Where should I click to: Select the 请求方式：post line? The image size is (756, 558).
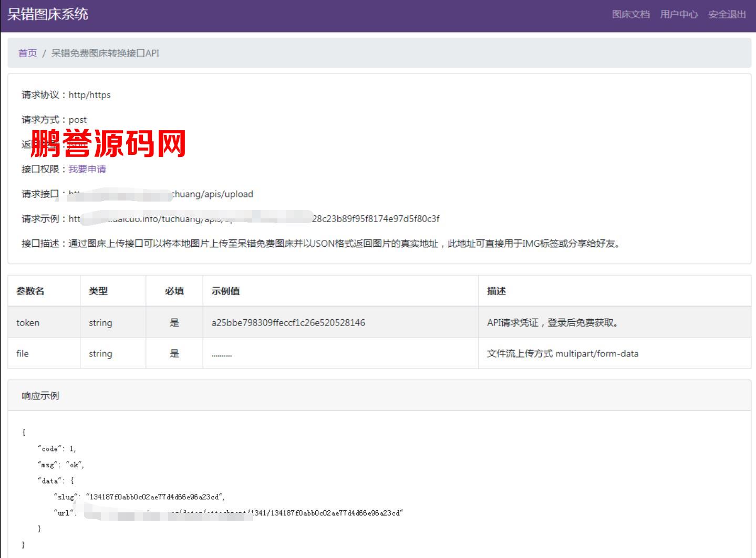[54, 120]
